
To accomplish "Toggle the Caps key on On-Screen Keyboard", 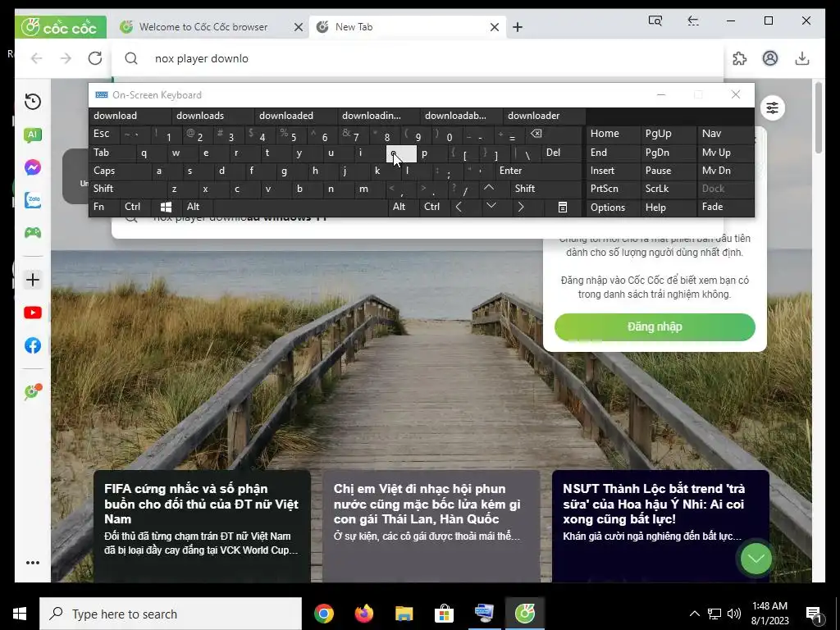I will pos(120,171).
